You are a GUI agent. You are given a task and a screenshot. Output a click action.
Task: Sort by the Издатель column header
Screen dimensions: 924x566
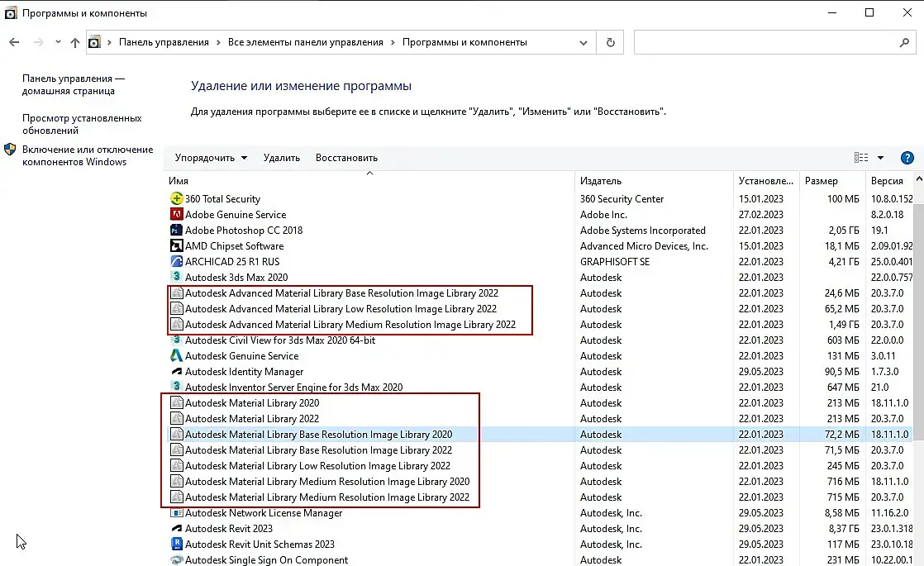[654, 181]
